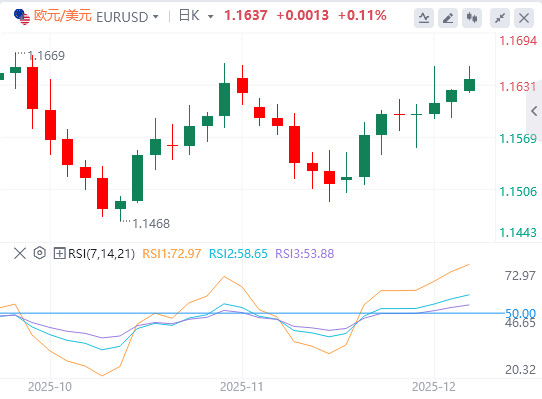Select the pencil drawing tool

point(448,18)
